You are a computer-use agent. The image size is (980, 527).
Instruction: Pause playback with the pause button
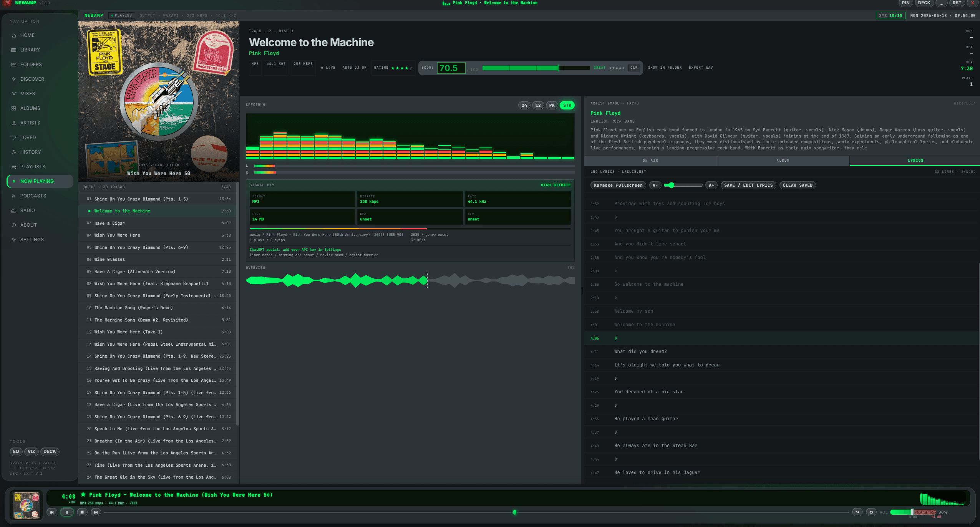(x=67, y=512)
